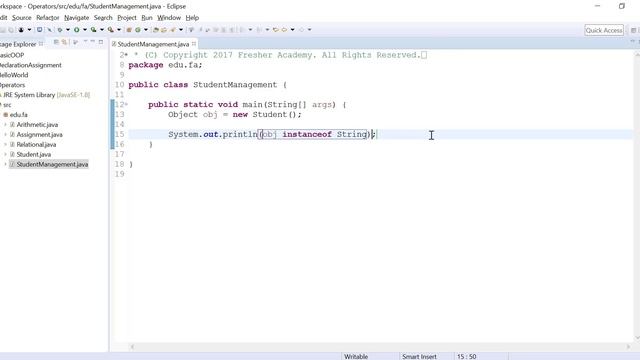Click the External Tools toolbar icon
The height and width of the screenshot is (360, 640).
coord(111,30)
